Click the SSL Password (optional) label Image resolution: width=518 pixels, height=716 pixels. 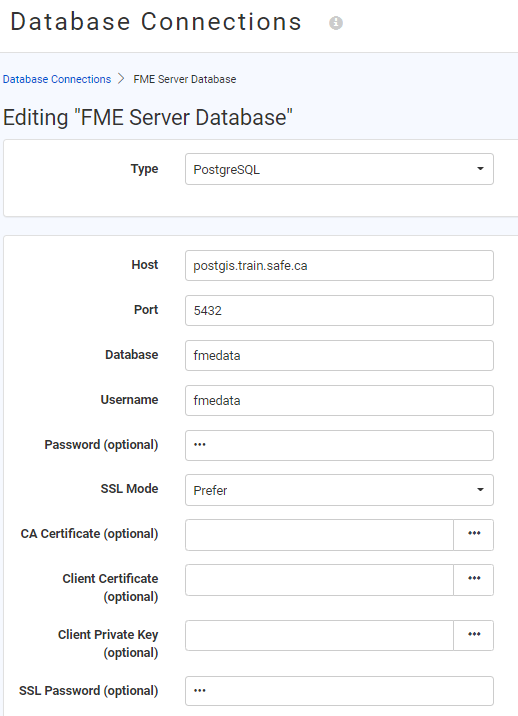(88, 691)
